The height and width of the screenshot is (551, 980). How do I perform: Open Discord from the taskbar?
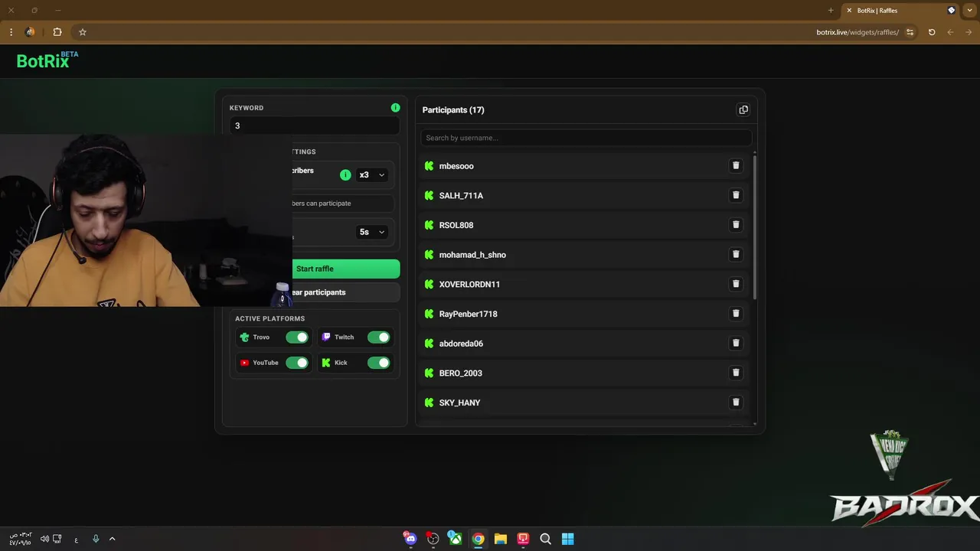(410, 539)
